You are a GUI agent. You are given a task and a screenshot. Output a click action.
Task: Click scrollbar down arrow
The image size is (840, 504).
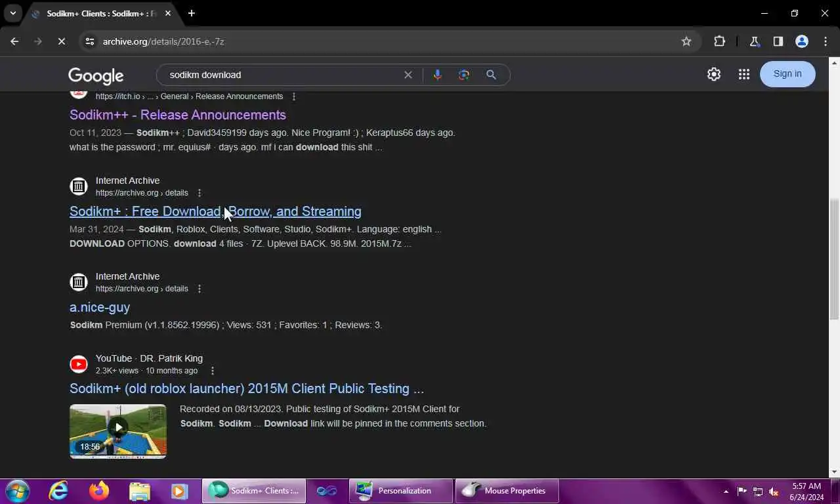point(834,472)
